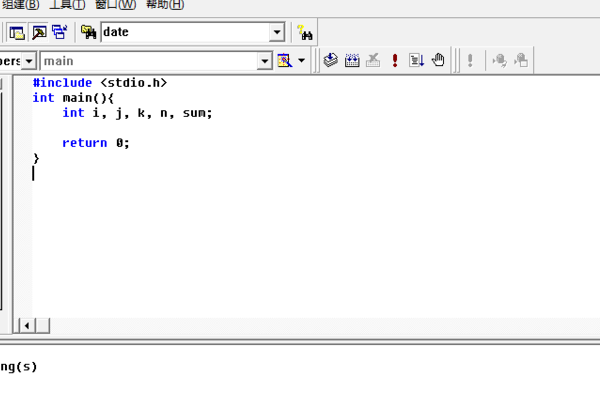Click the int i, j, k, n, sum; line
Image resolution: width=600 pixels, height=400 pixels.
point(137,113)
